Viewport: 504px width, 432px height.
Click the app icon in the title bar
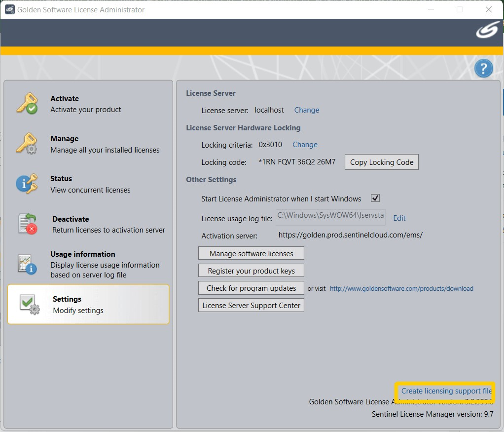[10, 10]
